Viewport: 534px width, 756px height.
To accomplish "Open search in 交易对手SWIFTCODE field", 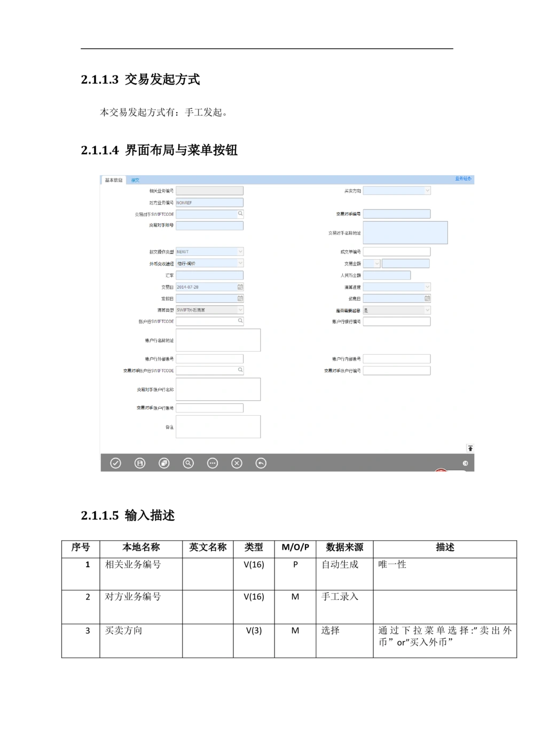I will [240, 214].
